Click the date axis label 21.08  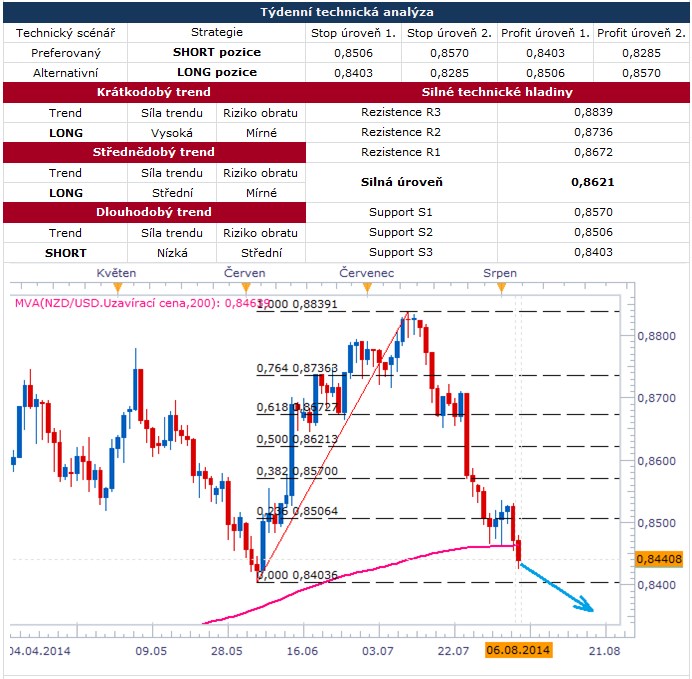pos(605,651)
